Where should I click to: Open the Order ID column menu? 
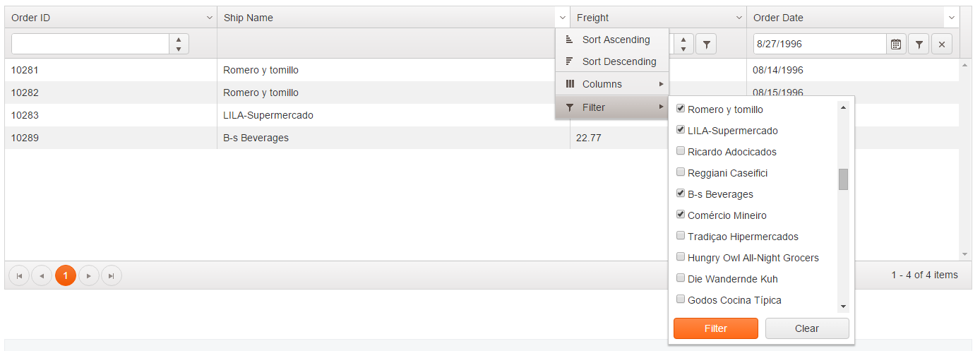click(209, 18)
